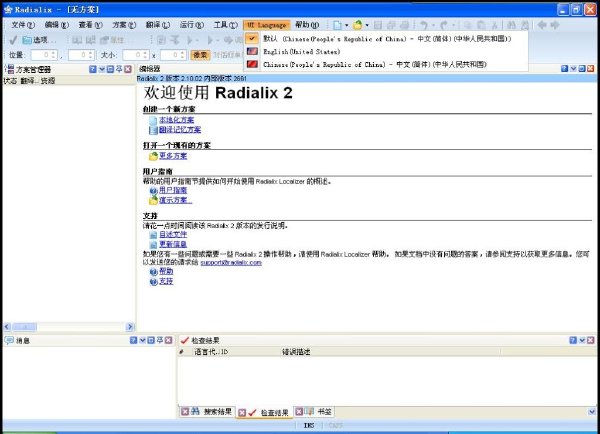
Task: Click the back navigation arrow icon
Action: [541, 25]
